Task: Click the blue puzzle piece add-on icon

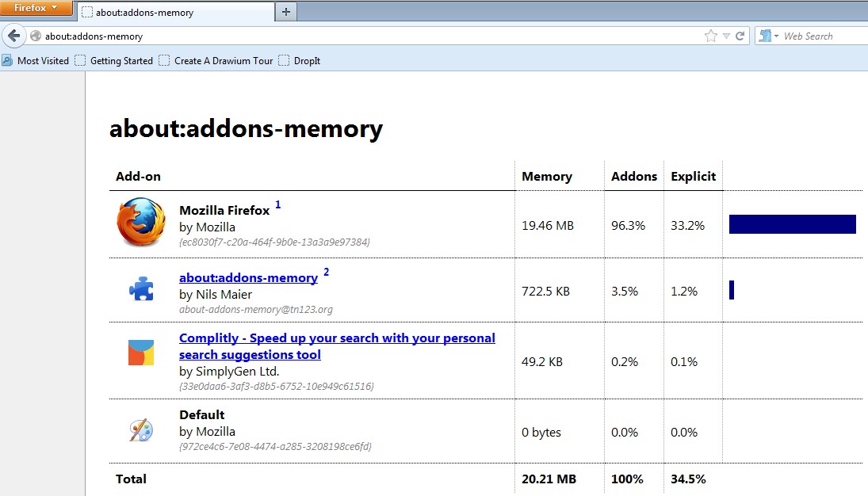Action: [x=141, y=289]
